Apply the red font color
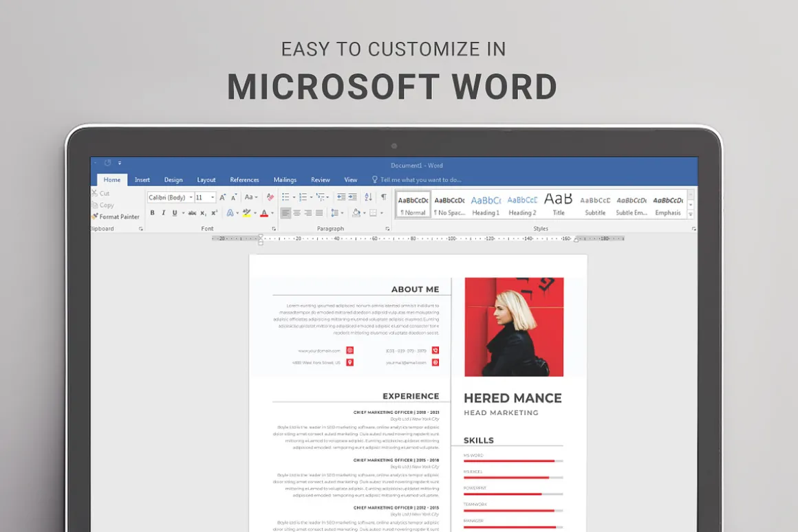The width and height of the screenshot is (798, 532). (x=264, y=213)
